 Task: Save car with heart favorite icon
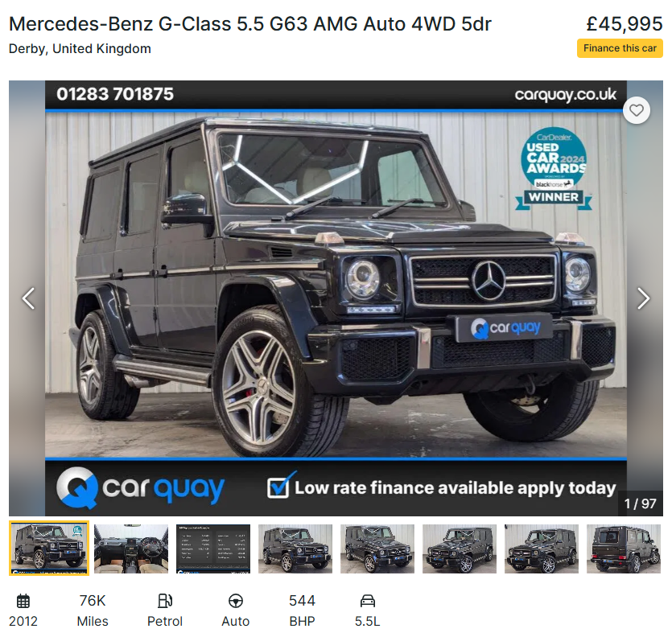point(636,110)
